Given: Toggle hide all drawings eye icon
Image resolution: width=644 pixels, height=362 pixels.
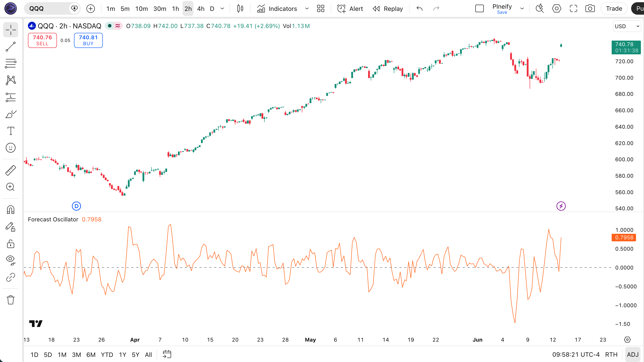Looking at the screenshot, I should pos(11,260).
